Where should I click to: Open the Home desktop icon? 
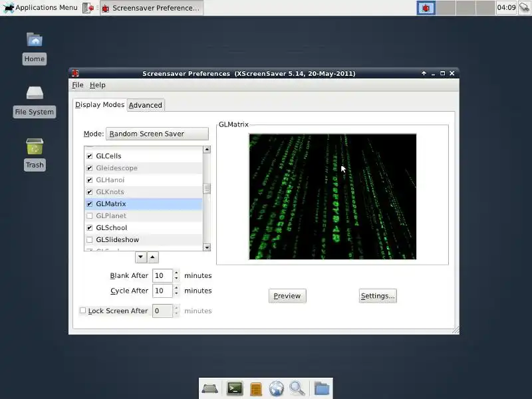(x=35, y=48)
